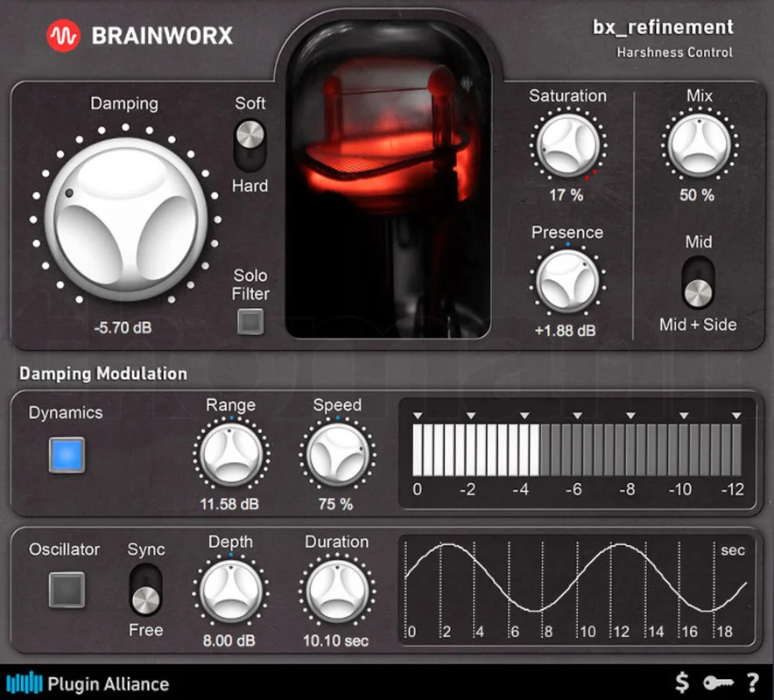Click the dollar sign icon
This screenshot has width=774, height=700.
(682, 682)
